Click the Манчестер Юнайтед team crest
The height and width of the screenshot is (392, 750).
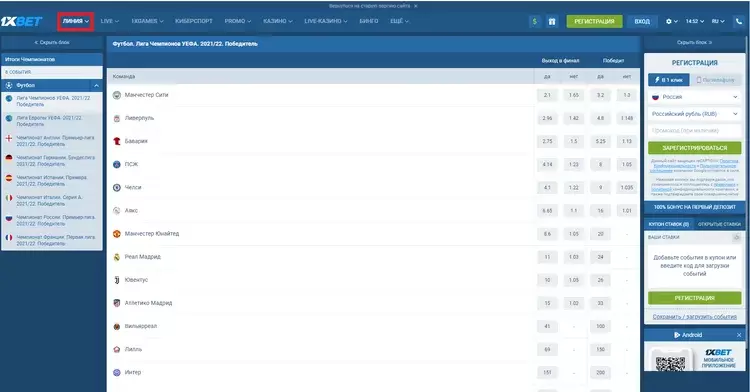click(x=117, y=234)
